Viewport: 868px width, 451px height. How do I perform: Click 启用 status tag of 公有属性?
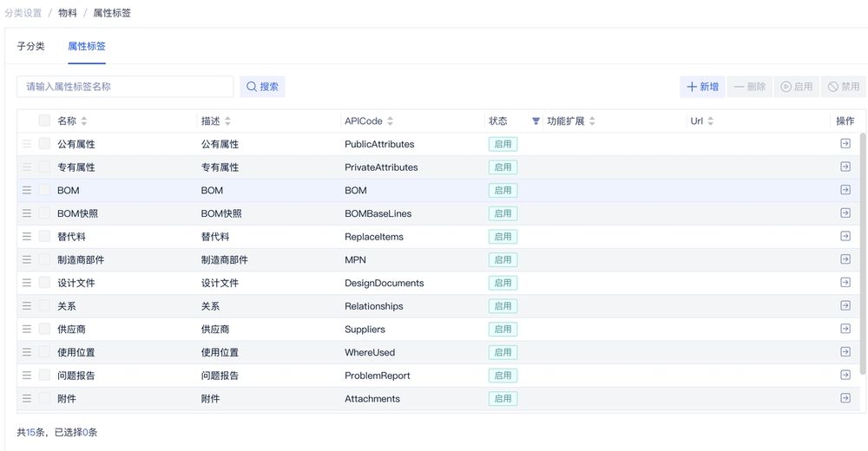tap(503, 144)
